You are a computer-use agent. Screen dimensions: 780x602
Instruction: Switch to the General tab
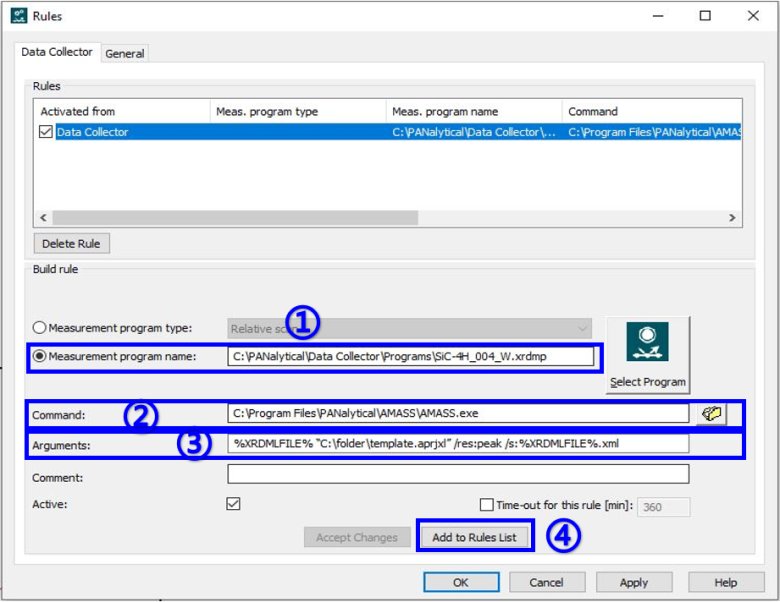pyautogui.click(x=125, y=53)
